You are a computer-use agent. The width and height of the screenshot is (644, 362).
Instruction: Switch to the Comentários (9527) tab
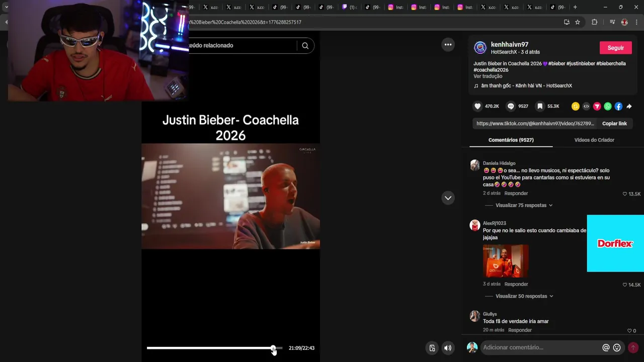coord(511,140)
